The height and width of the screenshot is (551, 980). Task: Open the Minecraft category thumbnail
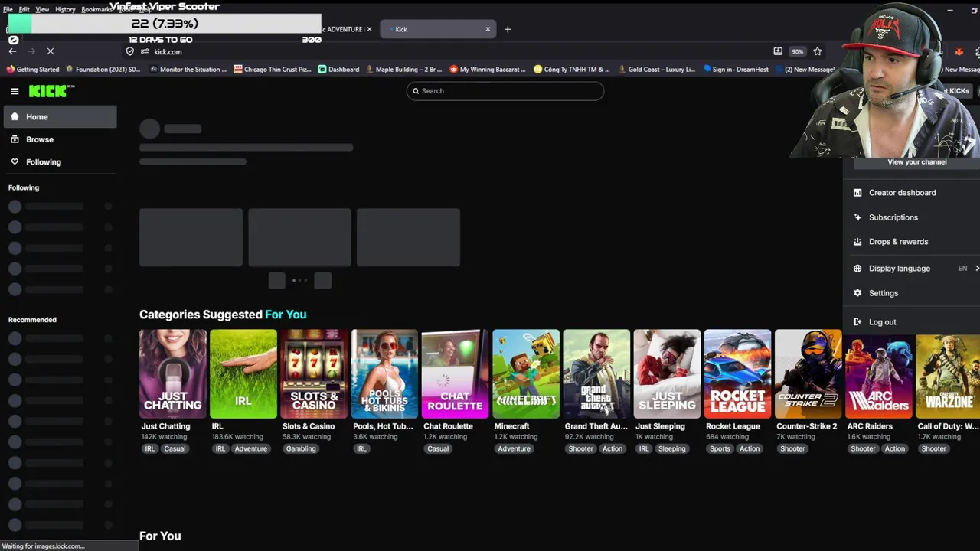point(526,374)
